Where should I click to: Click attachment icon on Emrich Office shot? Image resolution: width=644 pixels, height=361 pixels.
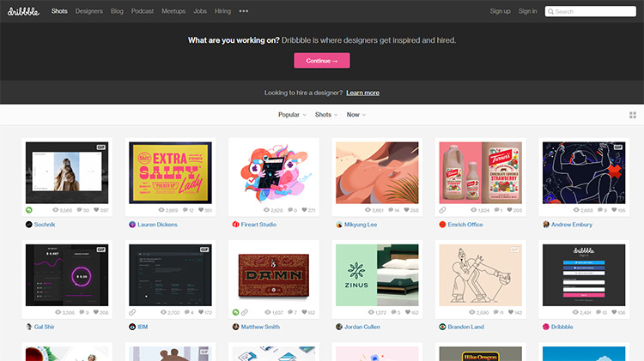click(442, 210)
